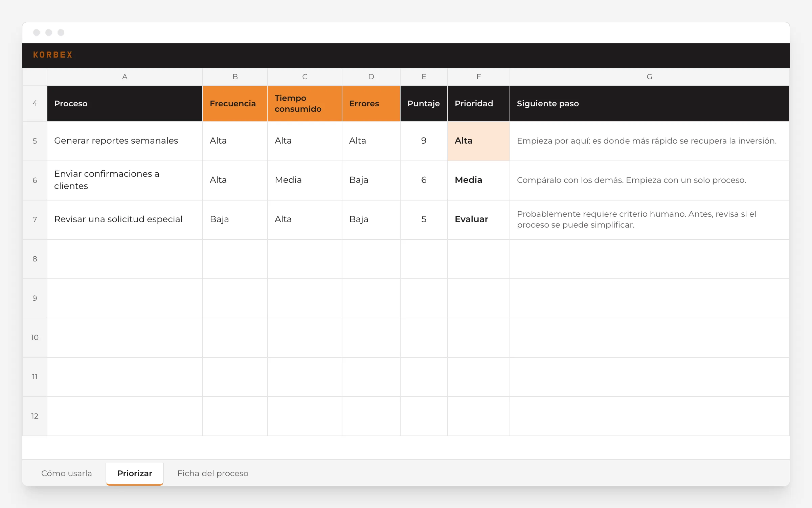
Task: Switch to the Cómo usarla sheet tab
Action: tap(67, 473)
